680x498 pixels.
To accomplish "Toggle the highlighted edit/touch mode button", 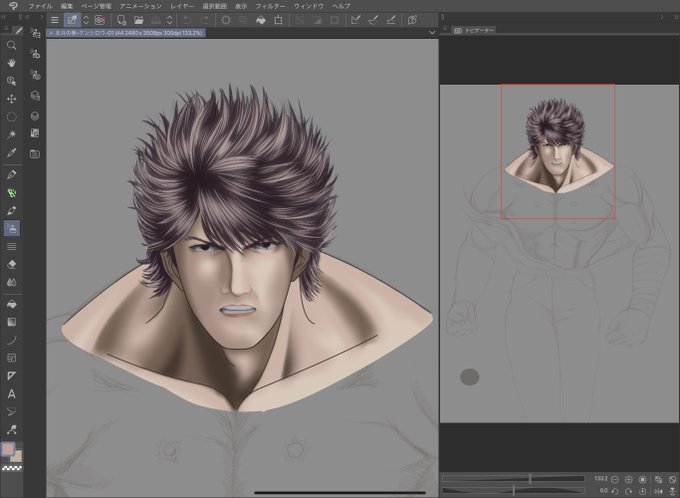I will coord(72,20).
